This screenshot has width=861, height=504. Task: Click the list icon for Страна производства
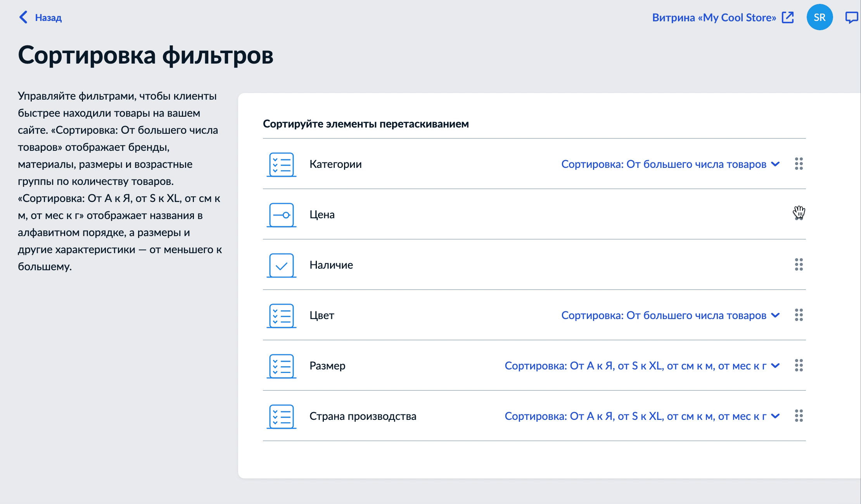tap(282, 416)
